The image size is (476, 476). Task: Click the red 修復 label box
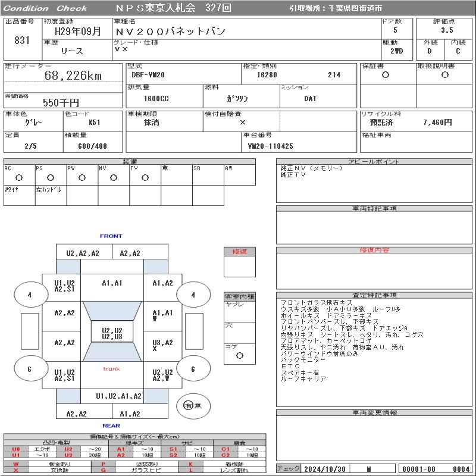pos(239,252)
